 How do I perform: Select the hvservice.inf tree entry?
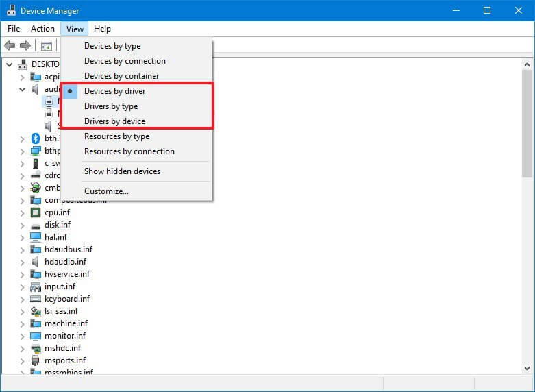coord(67,274)
